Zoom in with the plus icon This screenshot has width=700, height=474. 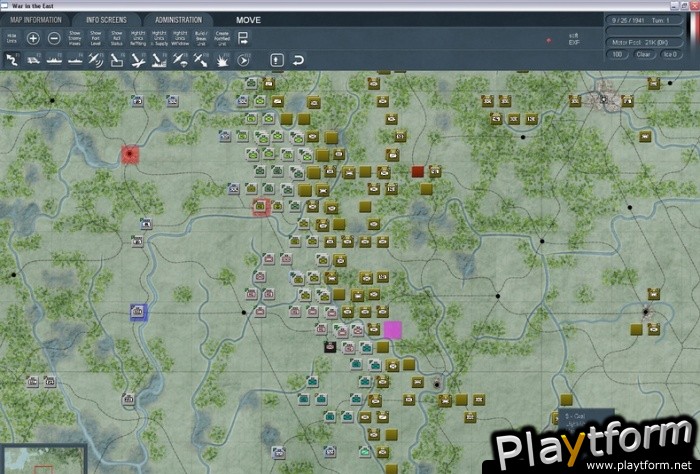tap(33, 38)
